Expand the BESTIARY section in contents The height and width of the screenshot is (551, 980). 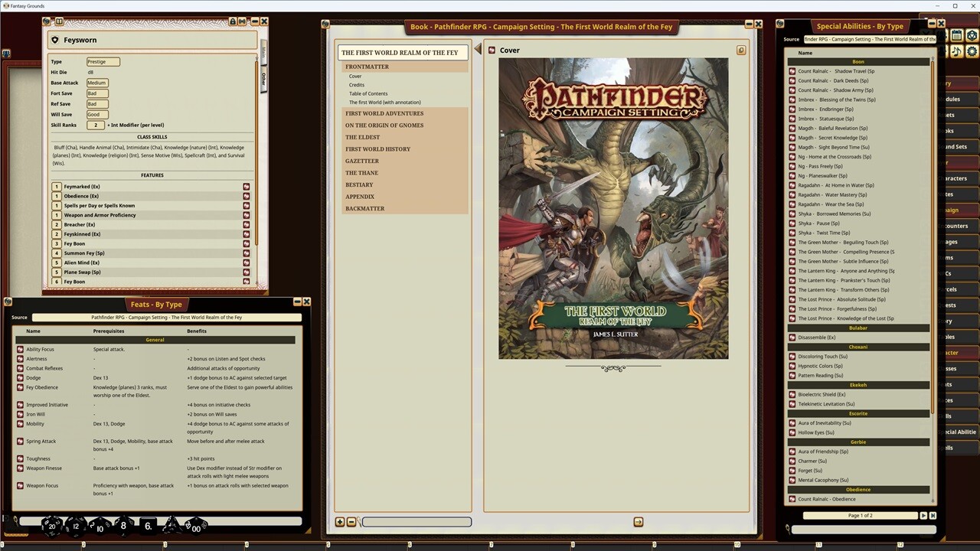click(x=360, y=184)
